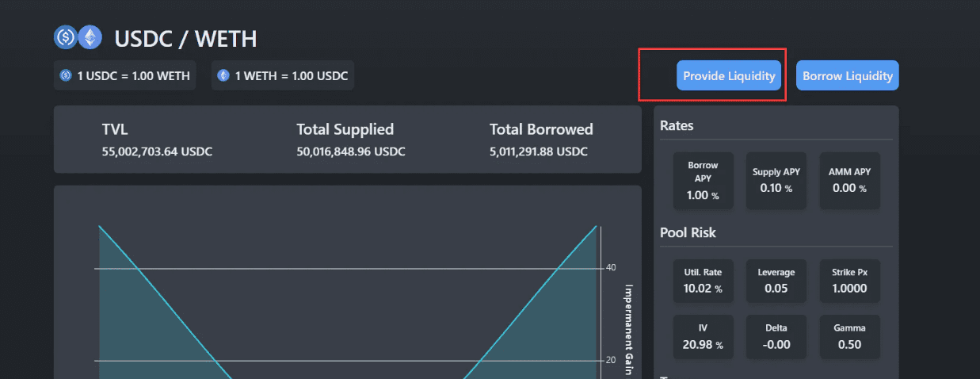Click the Ethereum icon beside the pair title
Image resolution: width=980 pixels, height=379 pixels.
tap(90, 36)
